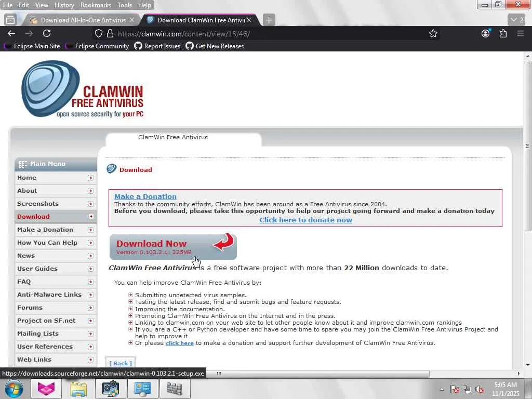The image size is (532, 399).
Task: Open the History menu
Action: point(64,5)
